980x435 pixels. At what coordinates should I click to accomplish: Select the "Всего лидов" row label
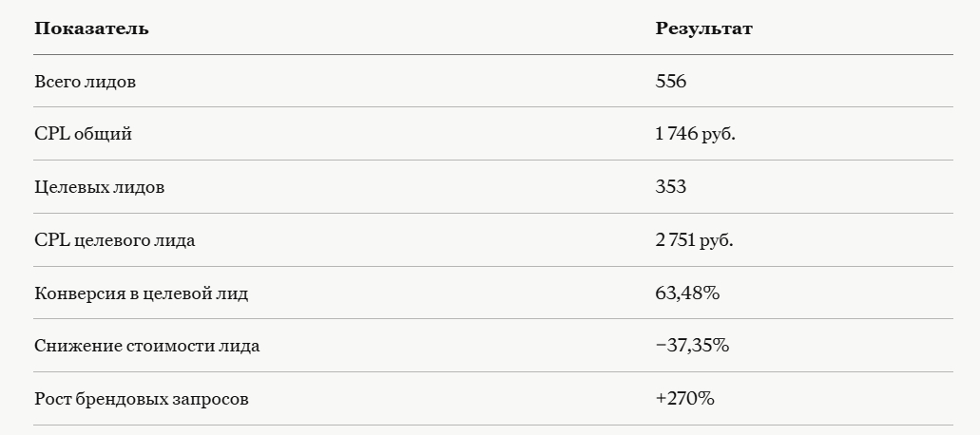(x=85, y=82)
